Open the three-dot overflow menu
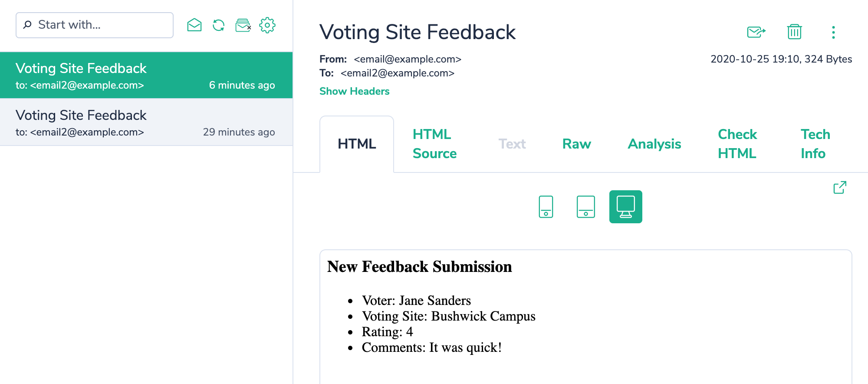 click(x=833, y=31)
